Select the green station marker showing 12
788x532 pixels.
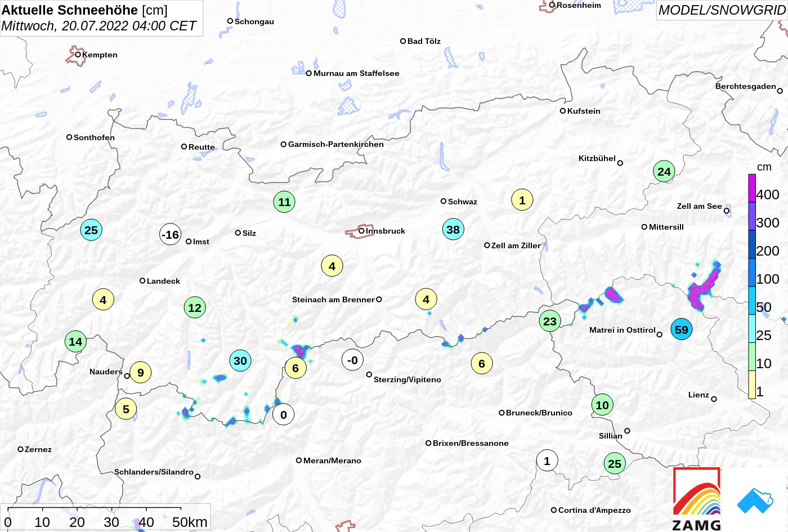195,307
